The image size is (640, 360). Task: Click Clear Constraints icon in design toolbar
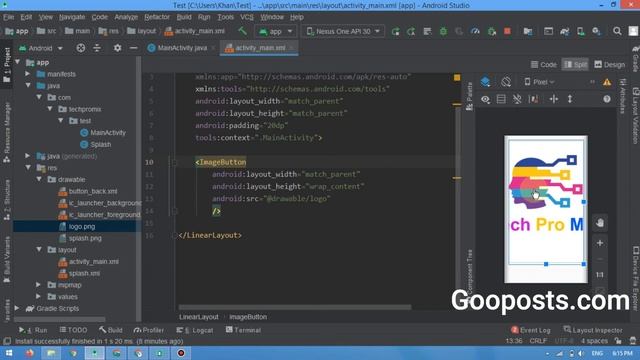point(517,99)
